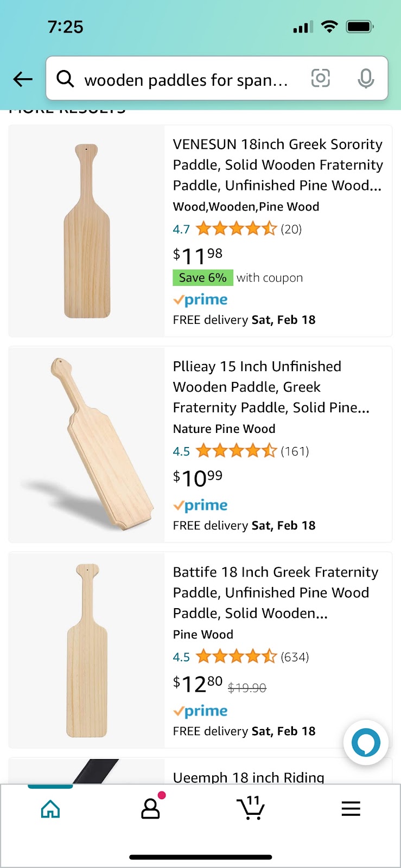The width and height of the screenshot is (401, 868).
Task: Tap the Pllieay paddle product image
Action: (87, 444)
